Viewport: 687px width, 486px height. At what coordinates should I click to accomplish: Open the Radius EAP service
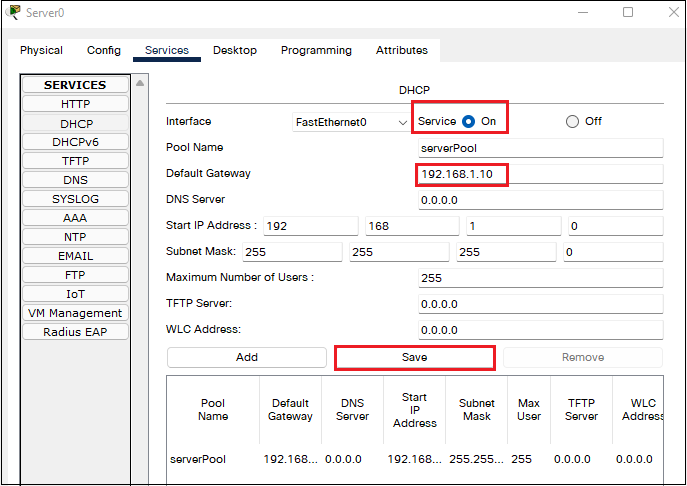[x=75, y=332]
